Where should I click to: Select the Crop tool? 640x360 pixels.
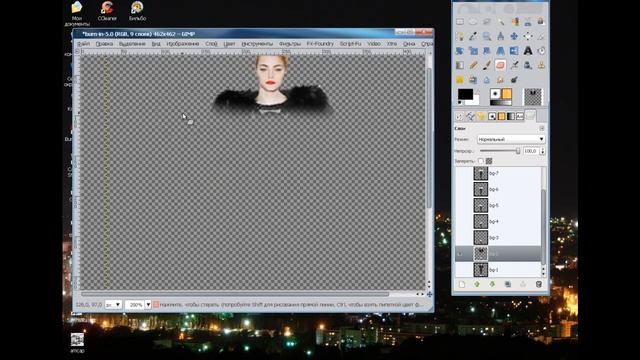[x=541, y=36]
